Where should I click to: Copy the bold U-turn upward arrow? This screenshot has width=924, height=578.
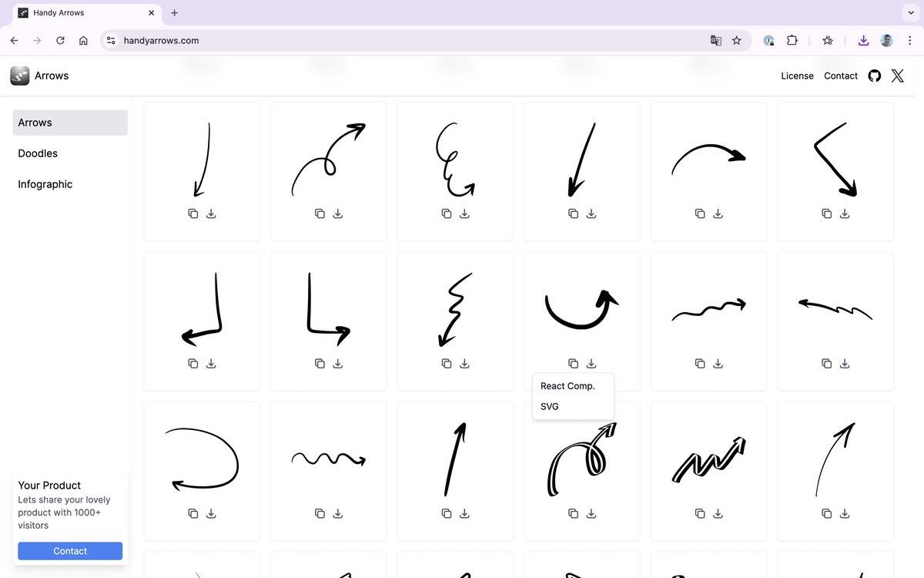[x=573, y=363]
